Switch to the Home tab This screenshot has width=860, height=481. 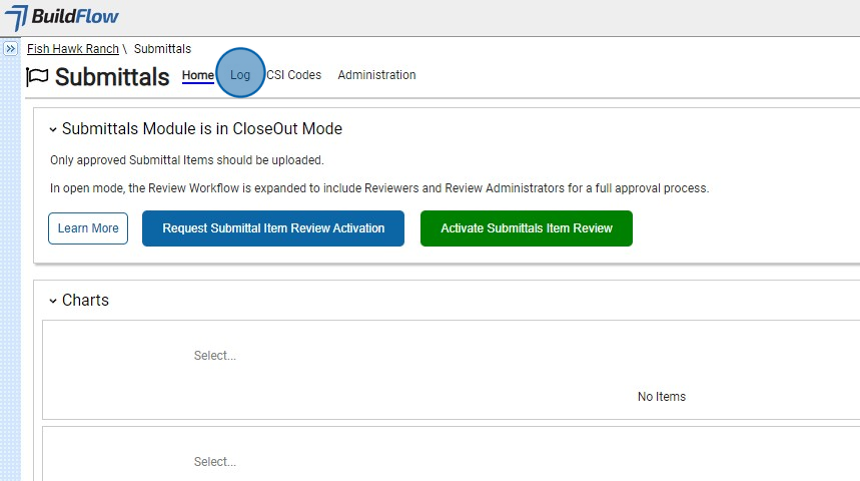pos(198,75)
